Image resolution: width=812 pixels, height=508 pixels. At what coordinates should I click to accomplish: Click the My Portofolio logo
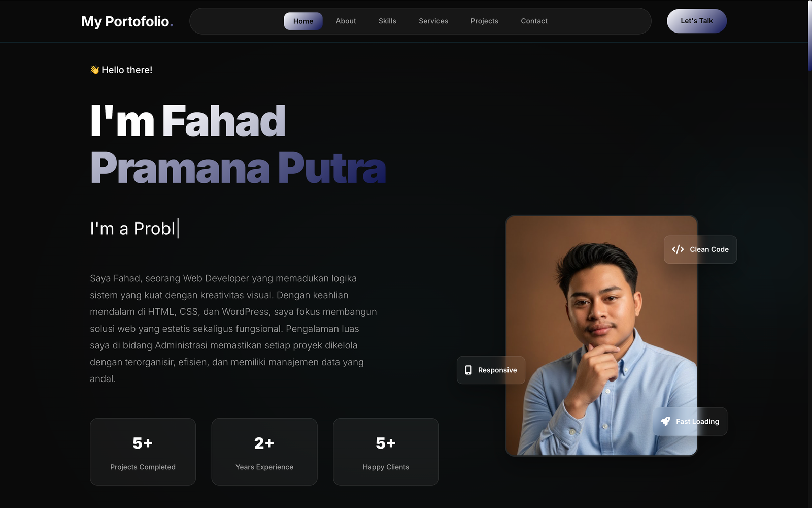click(127, 21)
